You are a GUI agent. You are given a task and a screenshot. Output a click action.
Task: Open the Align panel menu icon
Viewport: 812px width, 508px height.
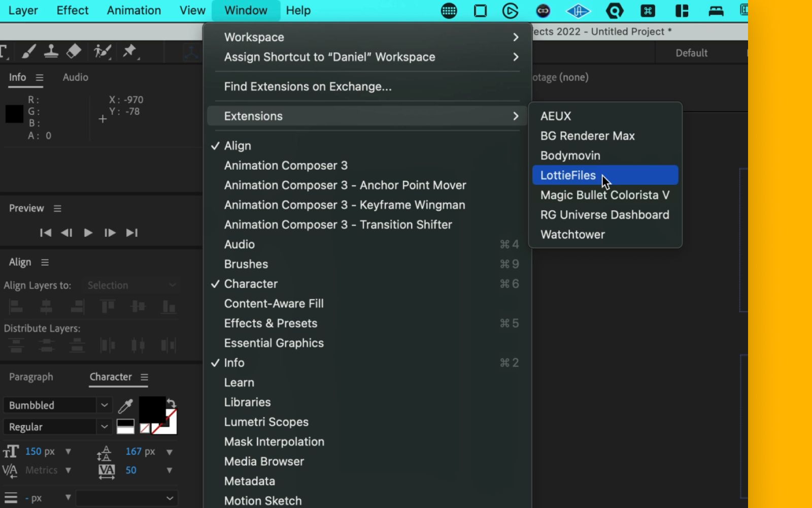(45, 262)
